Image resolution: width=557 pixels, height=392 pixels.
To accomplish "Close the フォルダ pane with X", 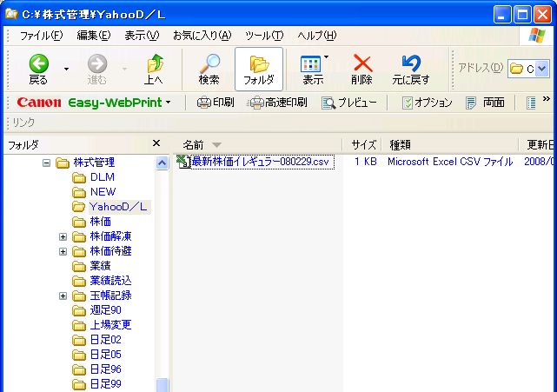I will pyautogui.click(x=156, y=143).
